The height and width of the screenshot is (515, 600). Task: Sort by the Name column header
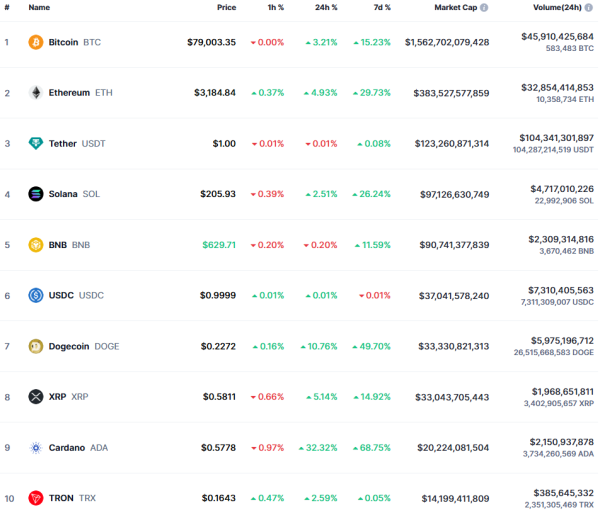39,8
